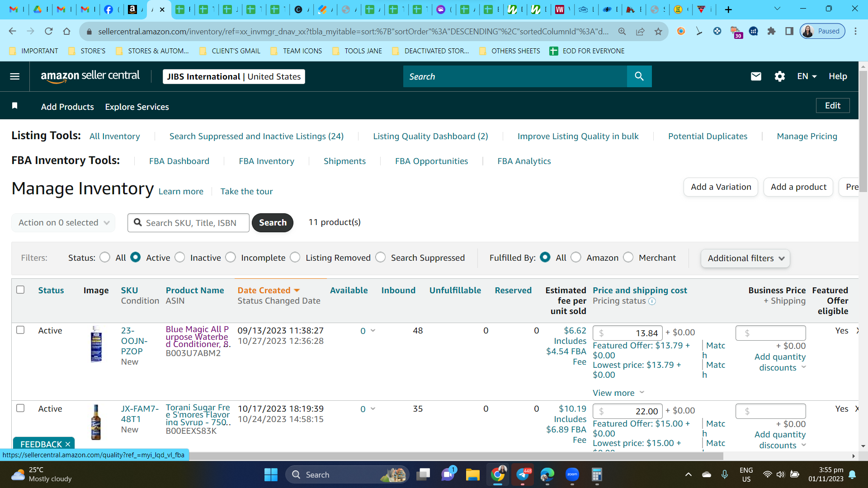The image size is (868, 488).
Task: Choose the Active status filter
Action: [135, 257]
